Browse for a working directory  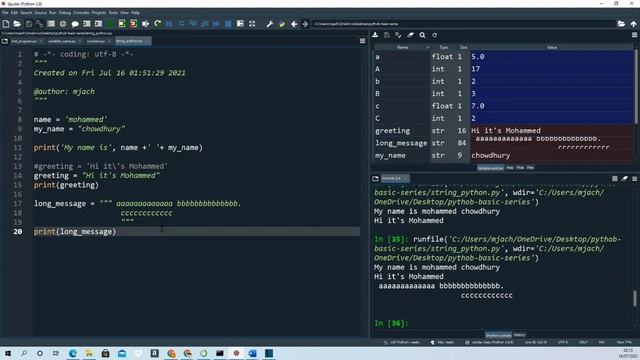coord(621,24)
